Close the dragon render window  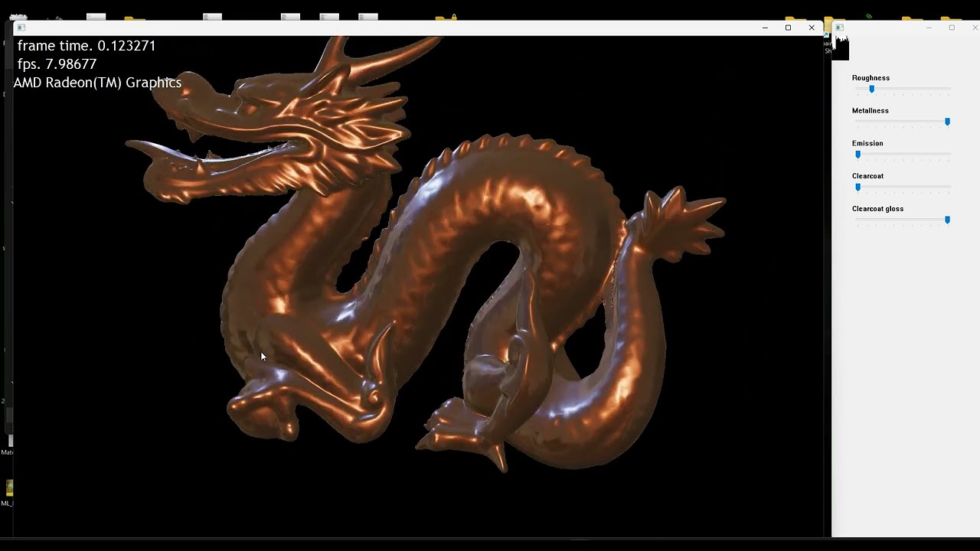coord(812,28)
